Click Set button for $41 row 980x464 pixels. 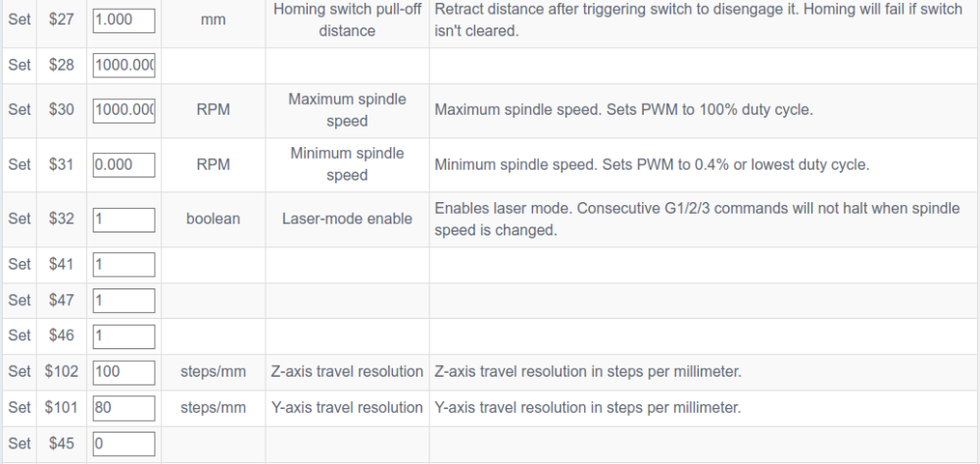click(x=20, y=265)
